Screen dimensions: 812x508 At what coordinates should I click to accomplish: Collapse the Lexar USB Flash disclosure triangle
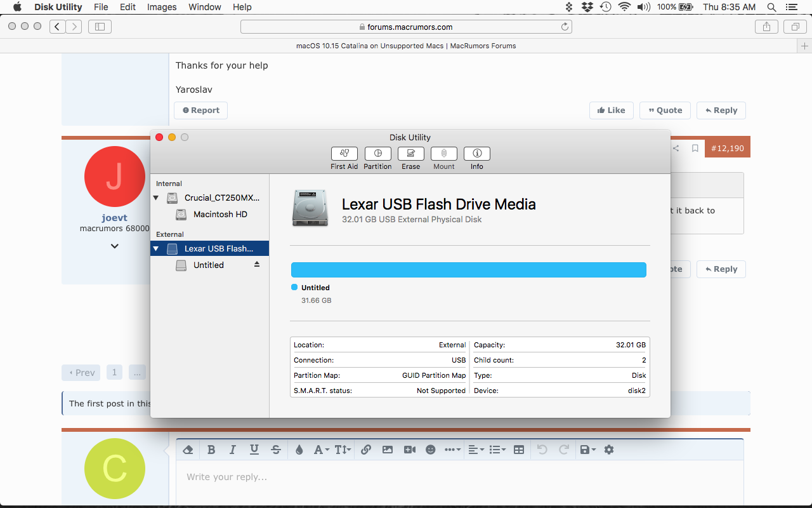pyautogui.click(x=156, y=248)
